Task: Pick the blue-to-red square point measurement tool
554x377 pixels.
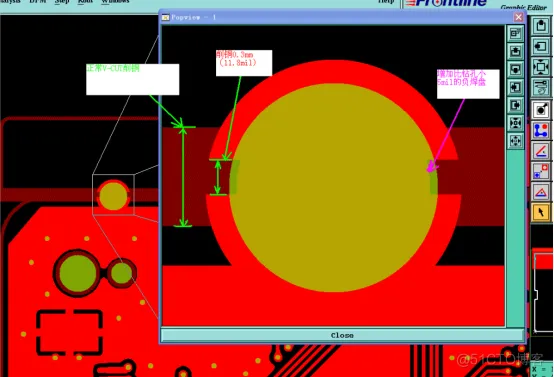Action: [541, 171]
